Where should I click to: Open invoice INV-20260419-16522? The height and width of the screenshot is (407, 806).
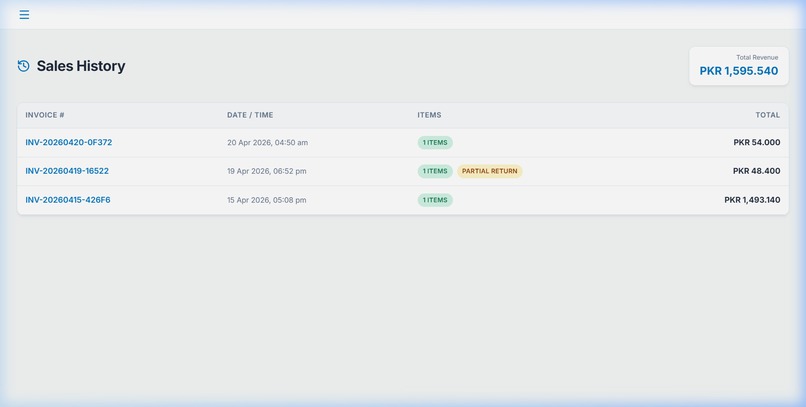click(x=67, y=171)
